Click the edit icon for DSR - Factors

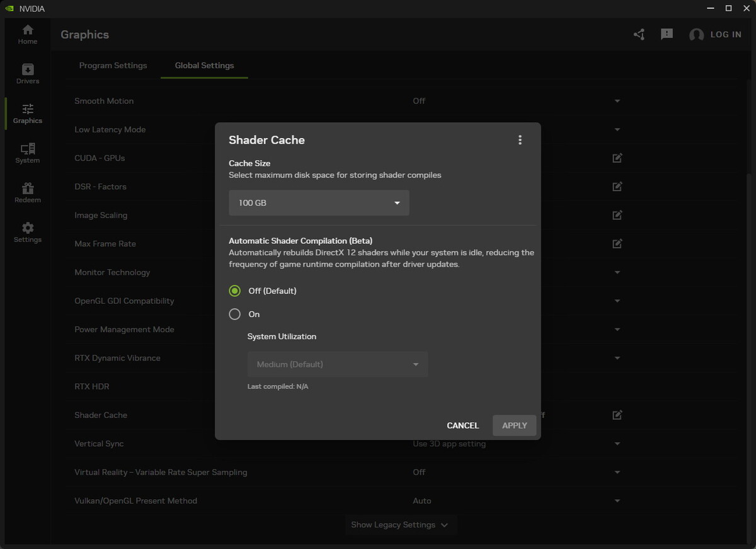pos(617,187)
